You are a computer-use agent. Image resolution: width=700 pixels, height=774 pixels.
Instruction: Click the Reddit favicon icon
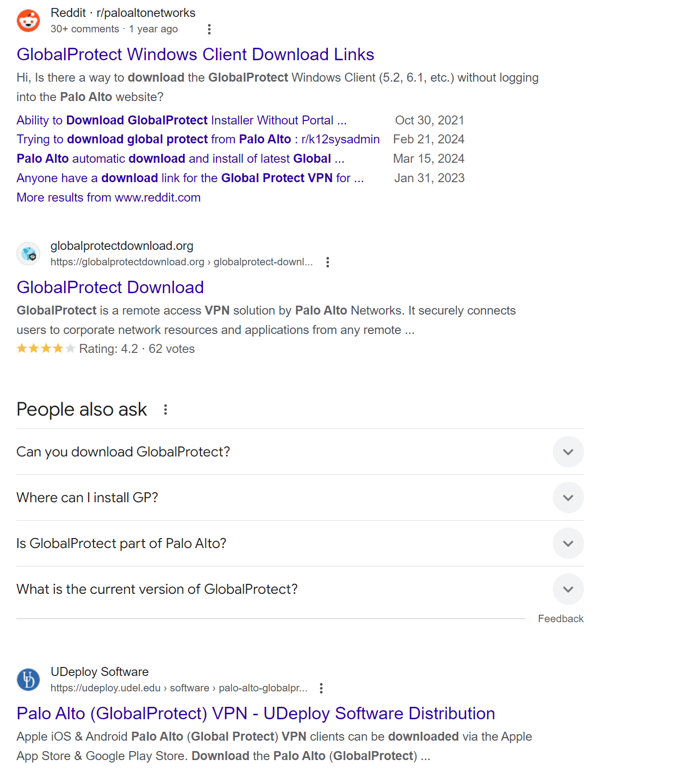pos(28,20)
